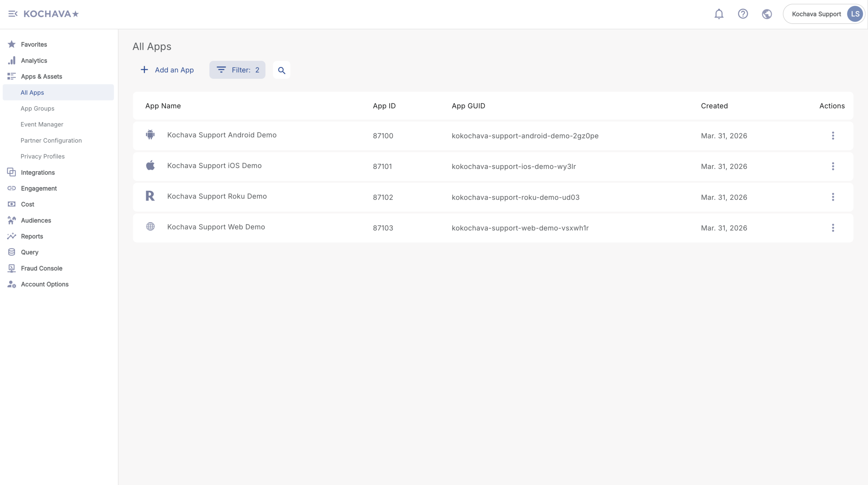868x485 pixels.
Task: Go to App Groups in sidebar
Action: tap(37, 108)
